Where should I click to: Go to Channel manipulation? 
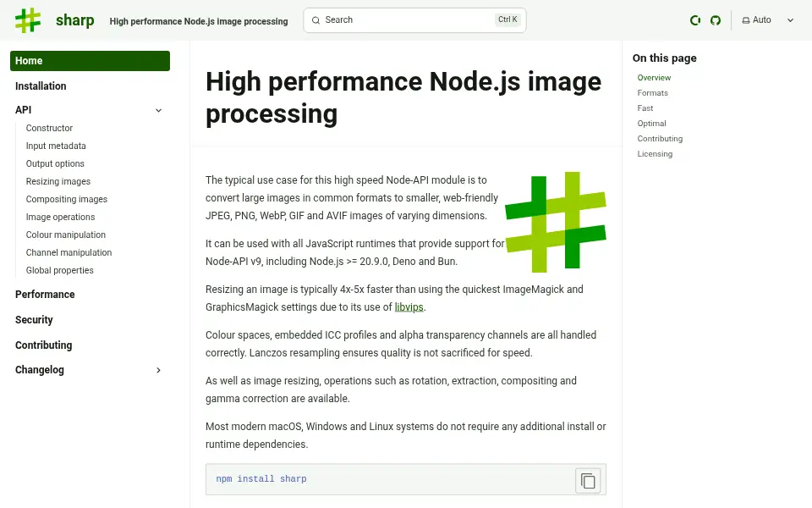tap(69, 252)
